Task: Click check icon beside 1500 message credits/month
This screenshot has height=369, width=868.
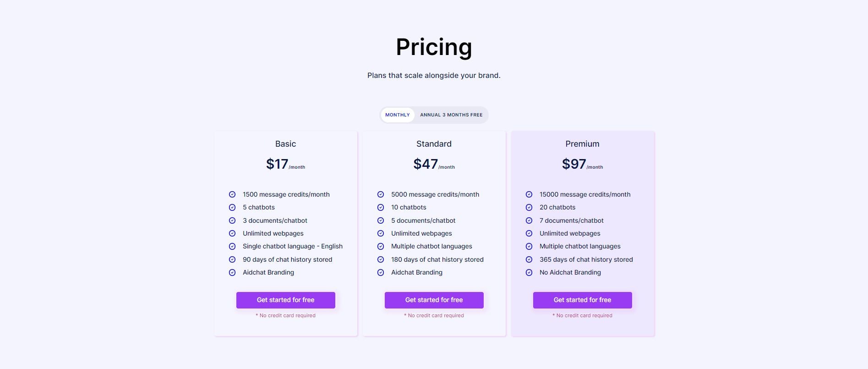Action: (x=232, y=194)
